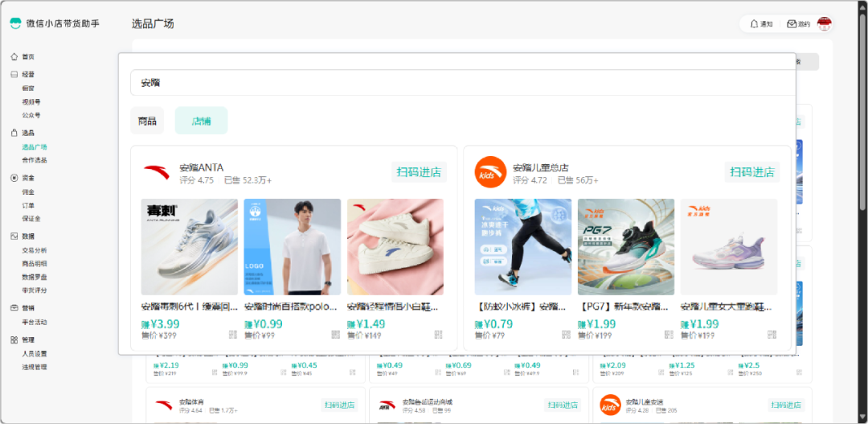Open 公众号 in the sidebar
Image resolution: width=868 pixels, height=424 pixels.
tap(31, 115)
